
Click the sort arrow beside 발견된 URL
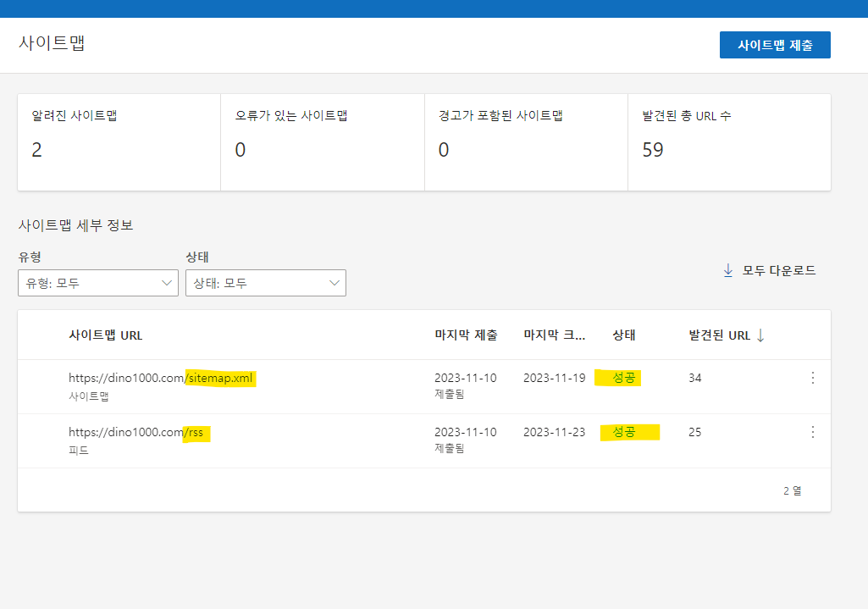point(761,335)
